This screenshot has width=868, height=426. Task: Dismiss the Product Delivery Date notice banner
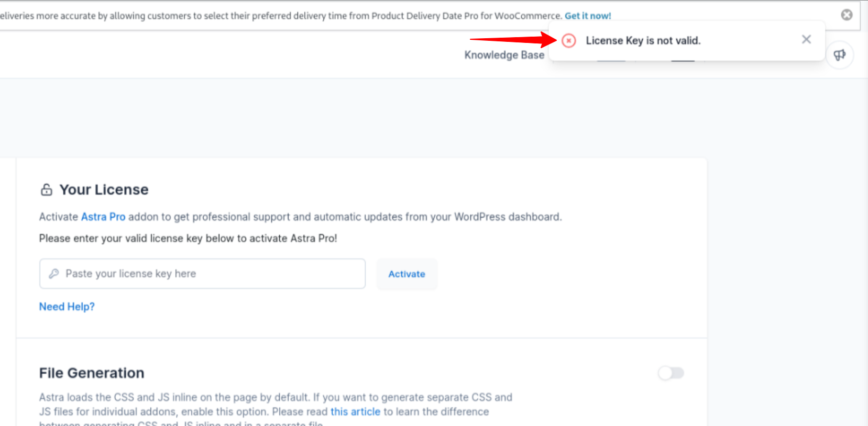coord(847,15)
